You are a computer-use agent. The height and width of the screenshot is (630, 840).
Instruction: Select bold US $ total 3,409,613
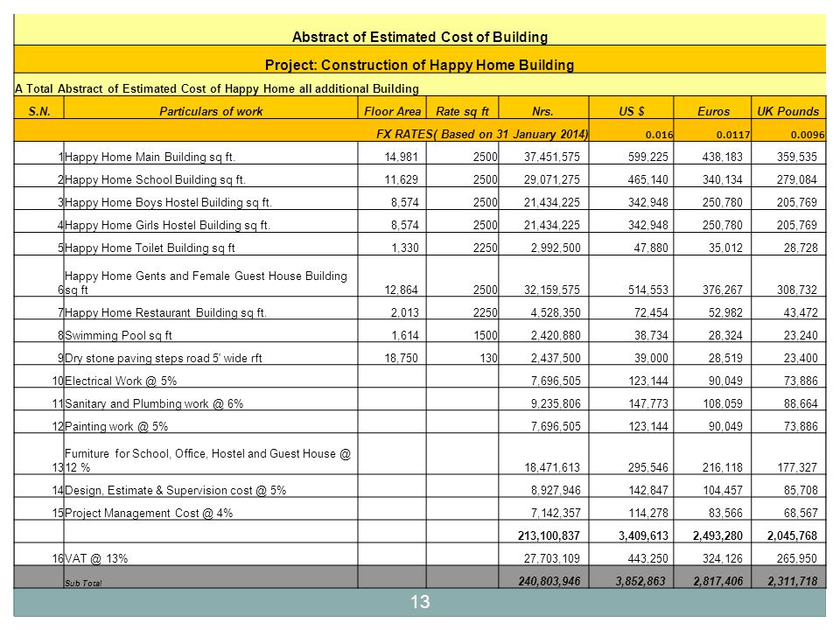643,535
